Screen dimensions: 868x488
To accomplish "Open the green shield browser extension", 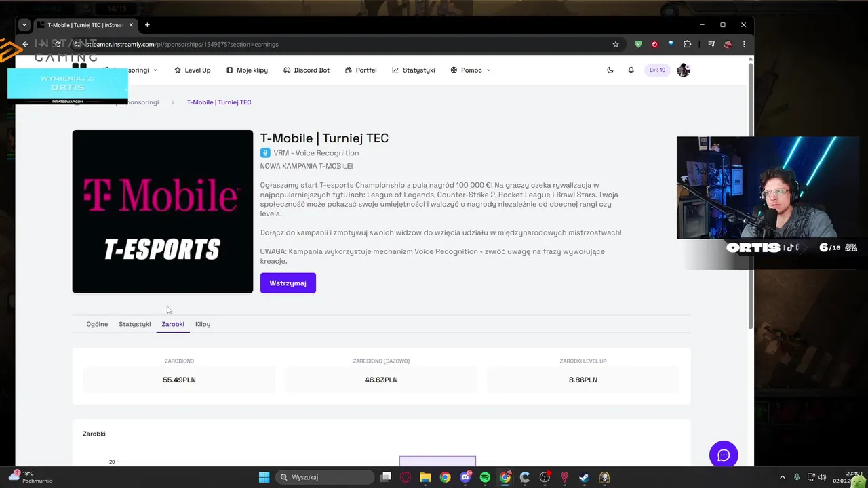I will click(x=638, y=44).
